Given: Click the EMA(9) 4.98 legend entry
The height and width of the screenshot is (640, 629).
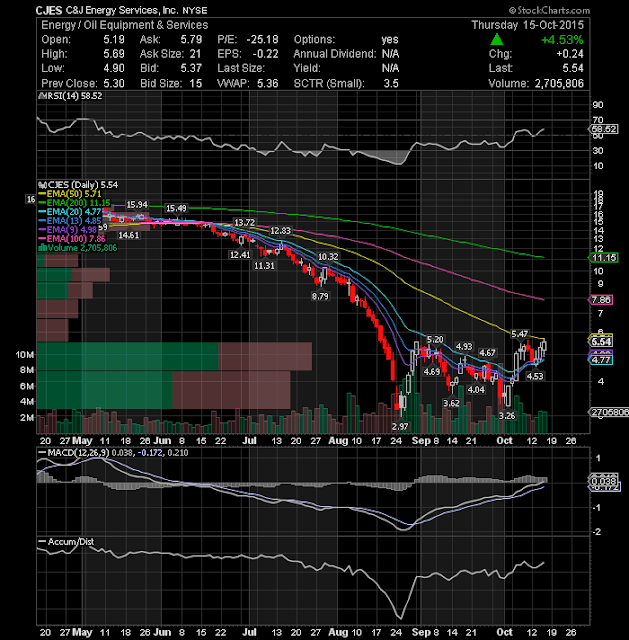Looking at the screenshot, I should pos(72,230).
